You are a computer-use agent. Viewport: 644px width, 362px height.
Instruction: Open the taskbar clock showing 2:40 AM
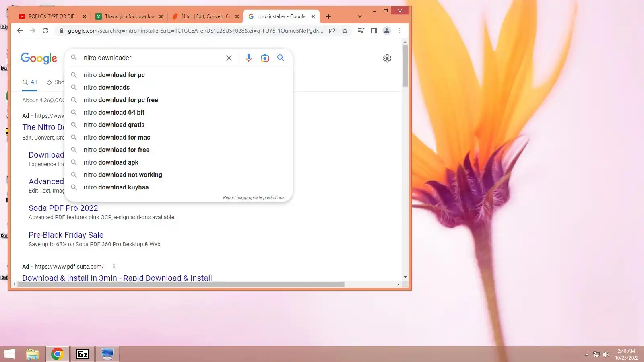pyautogui.click(x=626, y=354)
